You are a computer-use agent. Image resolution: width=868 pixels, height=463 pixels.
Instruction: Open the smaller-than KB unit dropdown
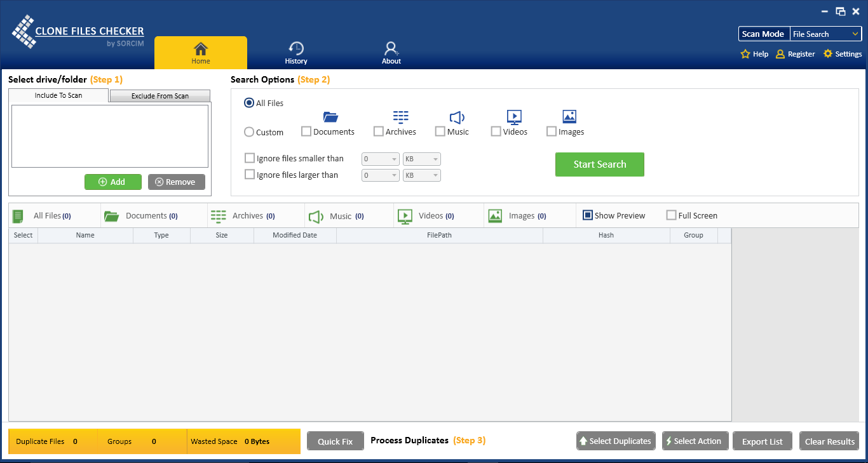[x=422, y=159]
